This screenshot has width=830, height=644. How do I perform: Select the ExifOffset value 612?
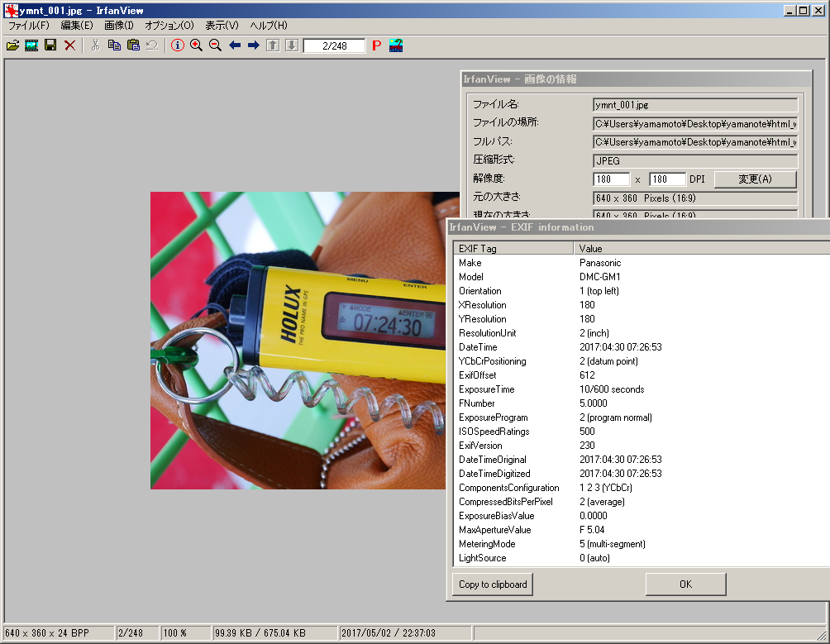pos(587,375)
